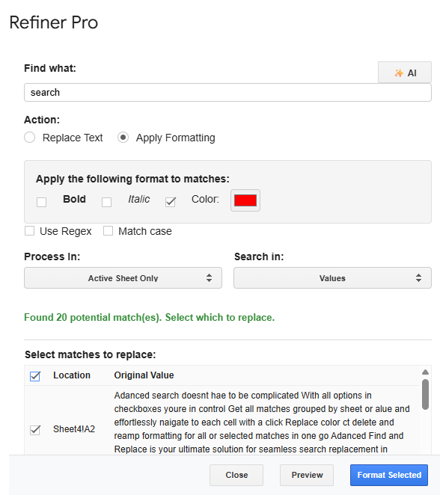Tick the Match case checkbox

(108, 231)
